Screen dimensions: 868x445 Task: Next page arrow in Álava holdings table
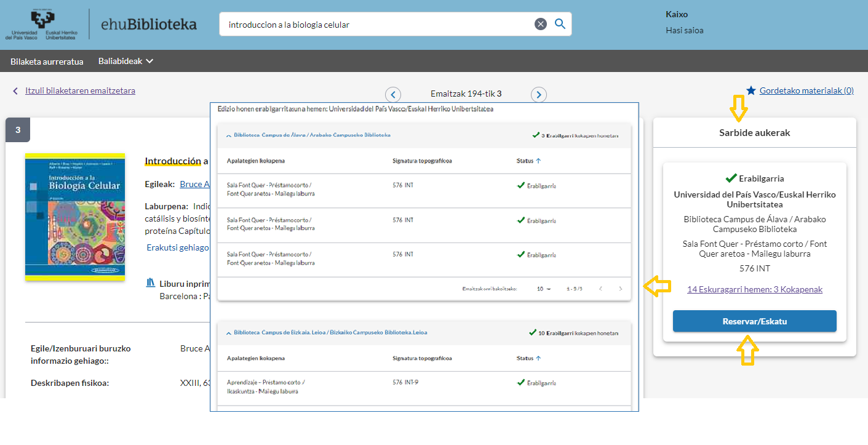[x=620, y=289]
